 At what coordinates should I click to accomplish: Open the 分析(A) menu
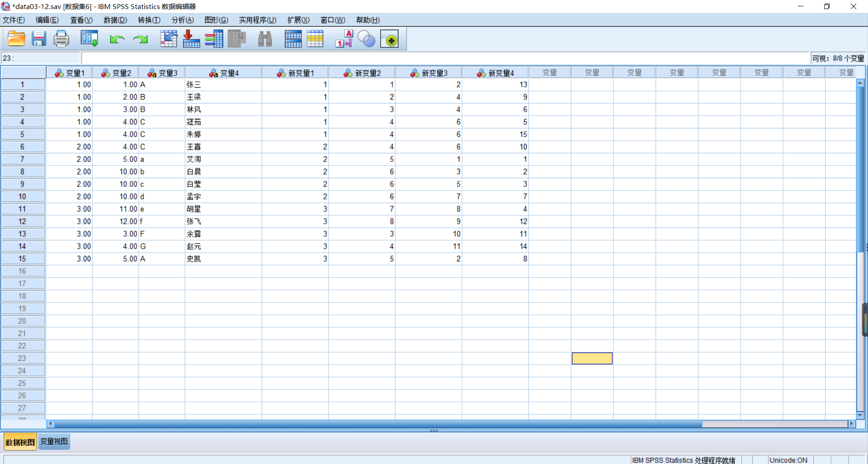(x=183, y=20)
